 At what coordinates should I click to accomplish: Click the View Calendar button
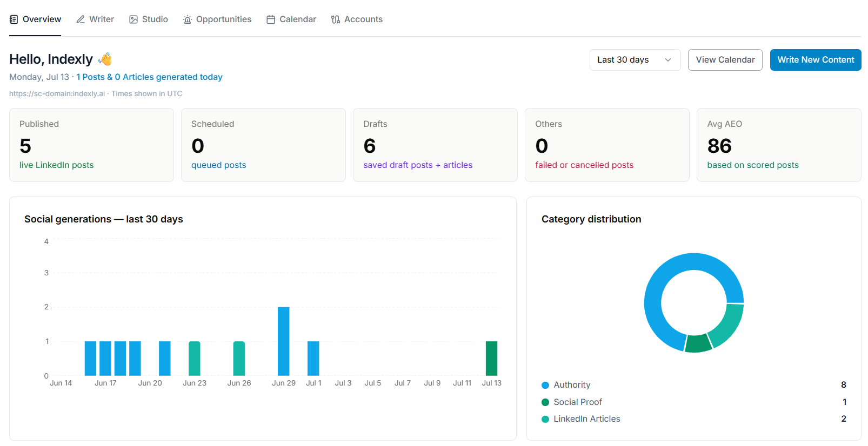click(x=725, y=60)
